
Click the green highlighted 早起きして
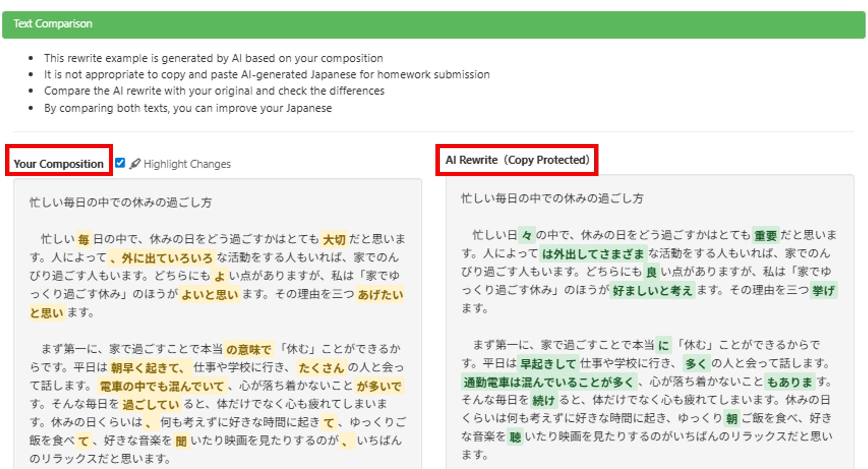[x=548, y=364]
